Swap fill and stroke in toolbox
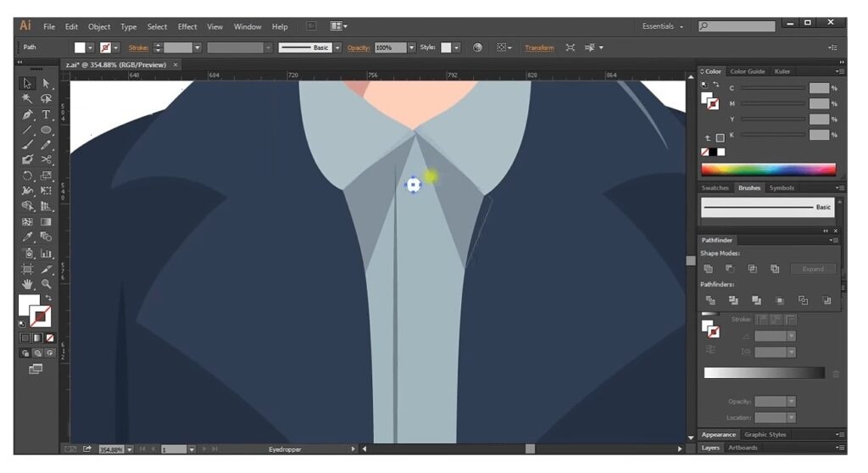The height and width of the screenshot is (473, 868). tap(48, 298)
